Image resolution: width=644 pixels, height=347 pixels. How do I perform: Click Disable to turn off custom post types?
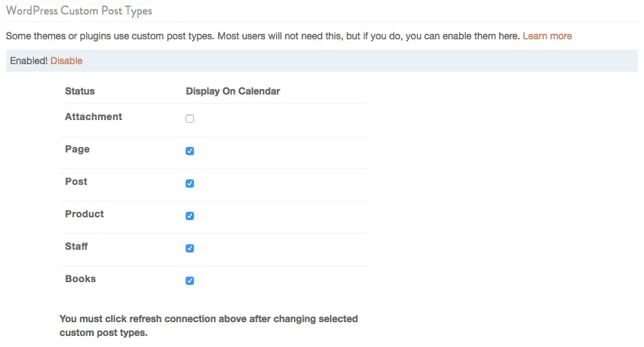[66, 61]
